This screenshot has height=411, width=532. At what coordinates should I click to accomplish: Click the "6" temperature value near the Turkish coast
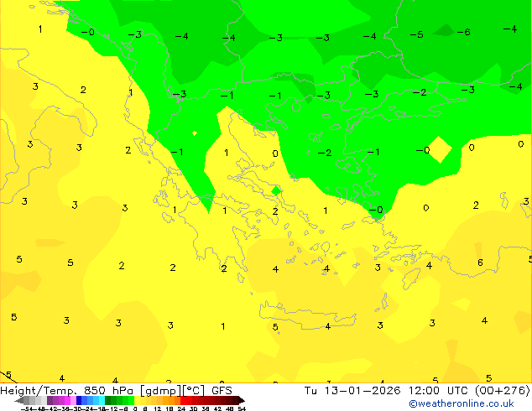coord(480,263)
